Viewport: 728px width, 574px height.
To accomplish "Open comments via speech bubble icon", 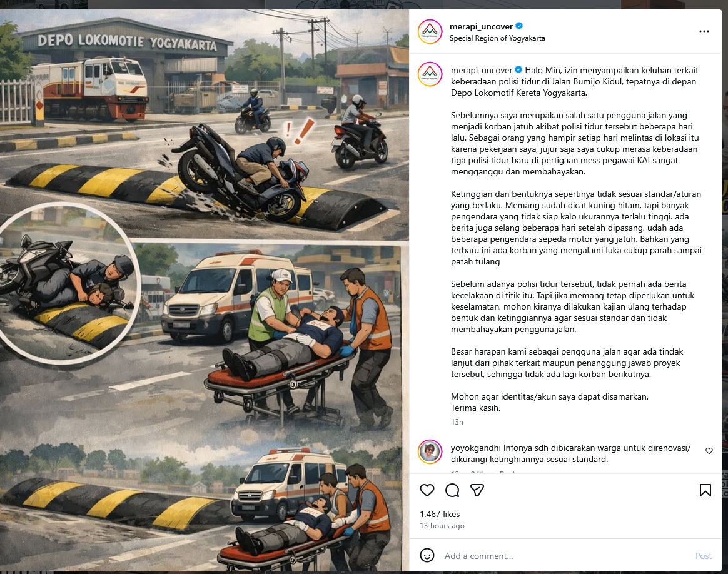I will coord(452,490).
